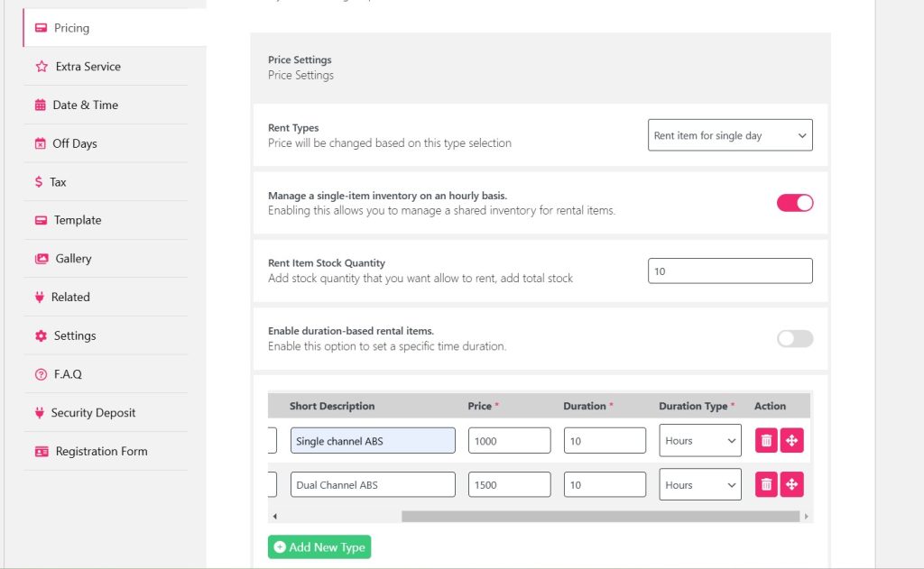Switch to the Security Deposit tab

coord(93,413)
